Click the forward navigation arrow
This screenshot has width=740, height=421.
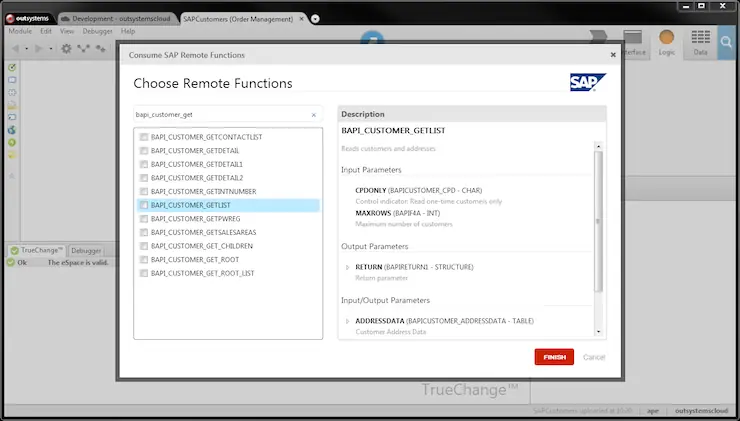coord(39,49)
